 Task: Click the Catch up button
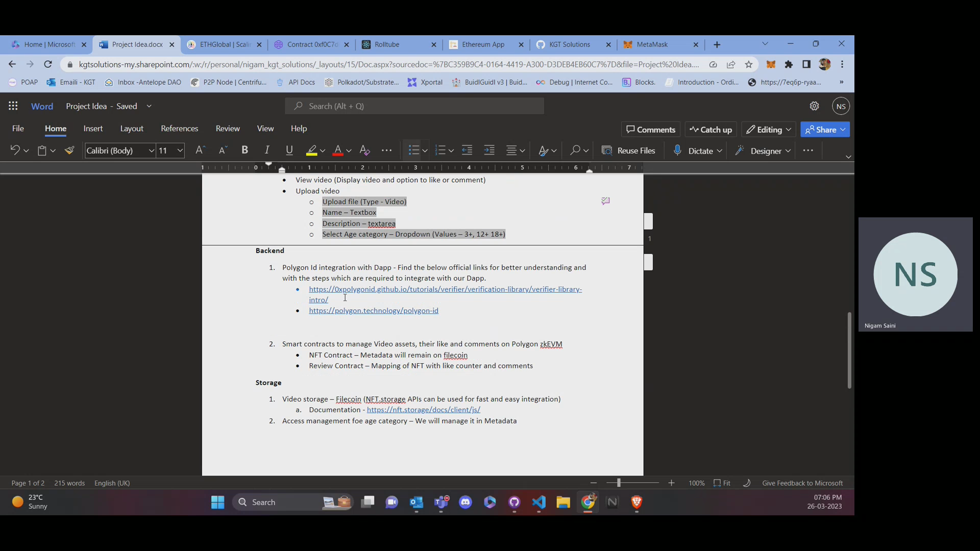pos(710,130)
